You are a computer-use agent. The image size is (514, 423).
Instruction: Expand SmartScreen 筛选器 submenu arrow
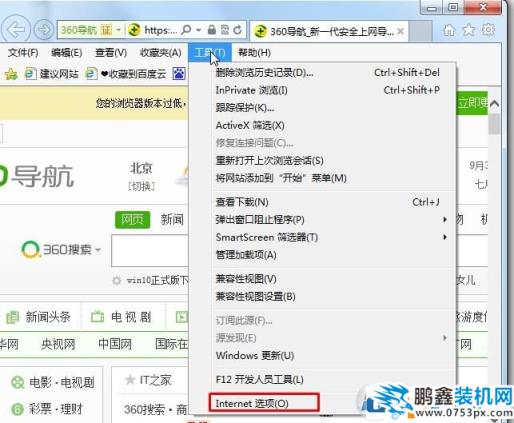445,237
